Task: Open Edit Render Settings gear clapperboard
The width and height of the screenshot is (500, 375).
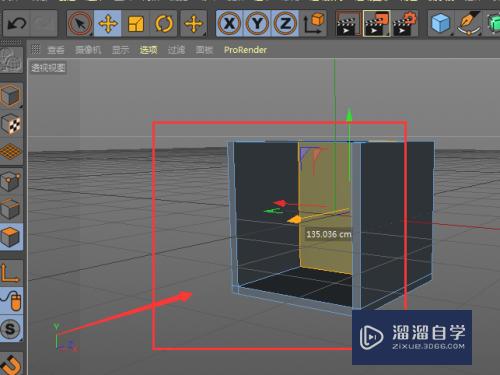Action: pos(405,23)
